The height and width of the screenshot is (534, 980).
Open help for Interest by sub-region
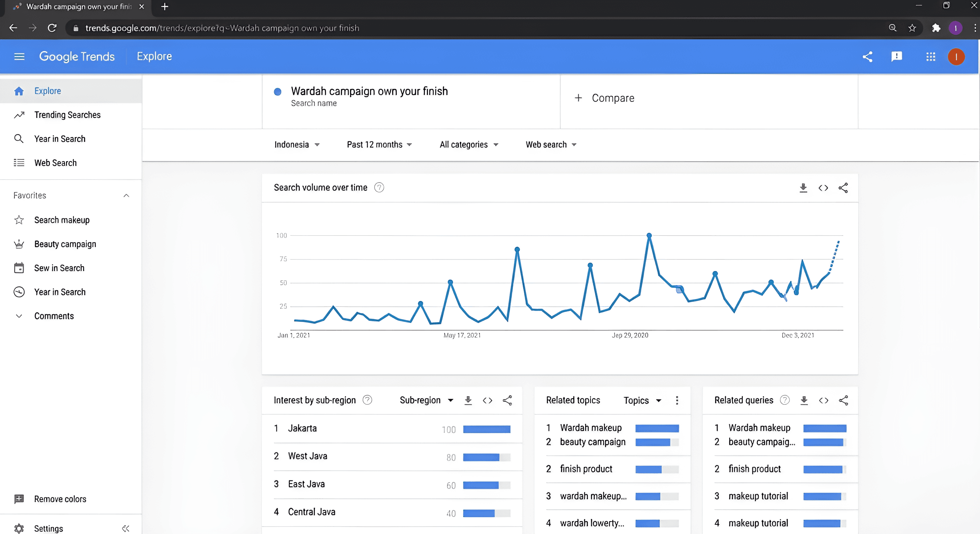tap(367, 400)
